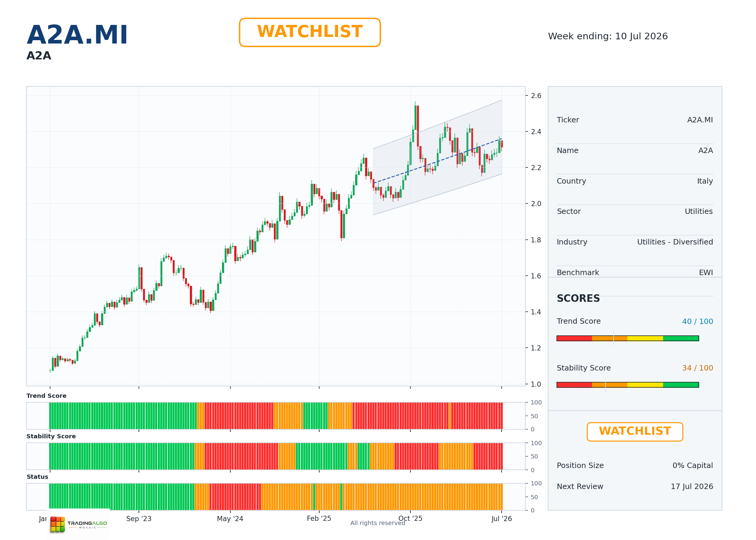
Task: Click the Position Size value '0% Capital'
Action: [692, 466]
